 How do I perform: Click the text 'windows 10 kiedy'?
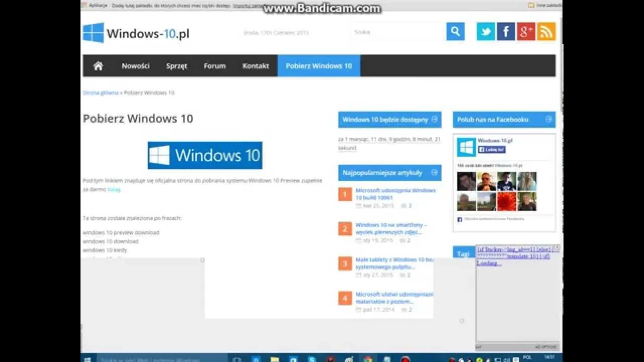tap(105, 250)
